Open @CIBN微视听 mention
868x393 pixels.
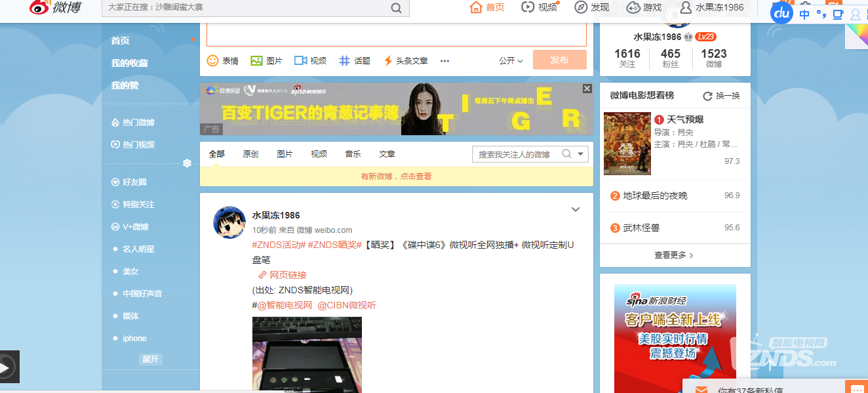[347, 305]
